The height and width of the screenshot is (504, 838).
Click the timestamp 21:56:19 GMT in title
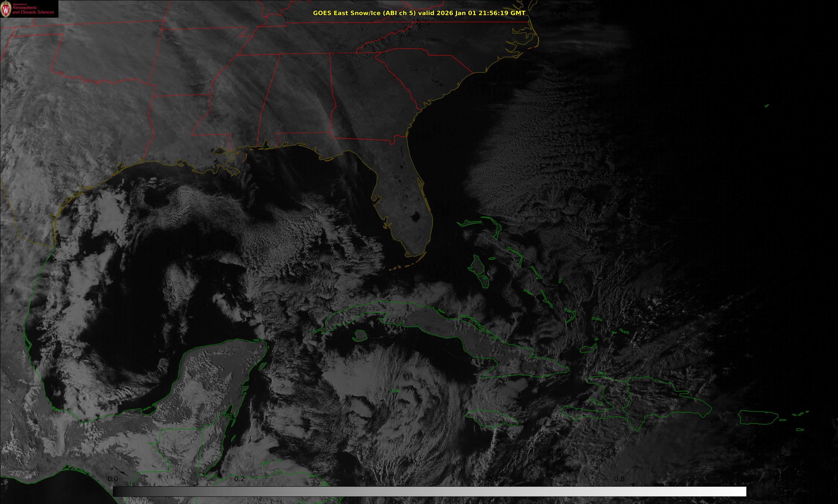[502, 13]
